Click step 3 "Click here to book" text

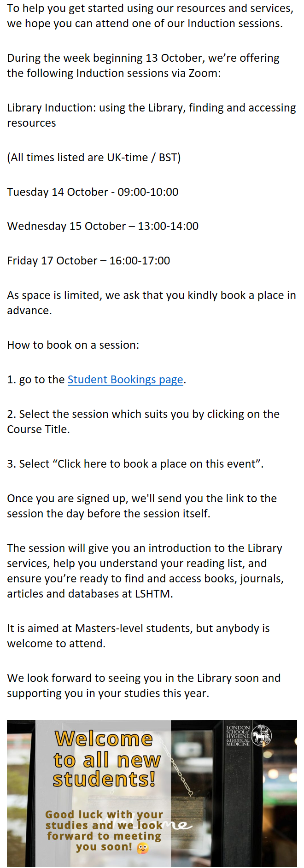135,464
